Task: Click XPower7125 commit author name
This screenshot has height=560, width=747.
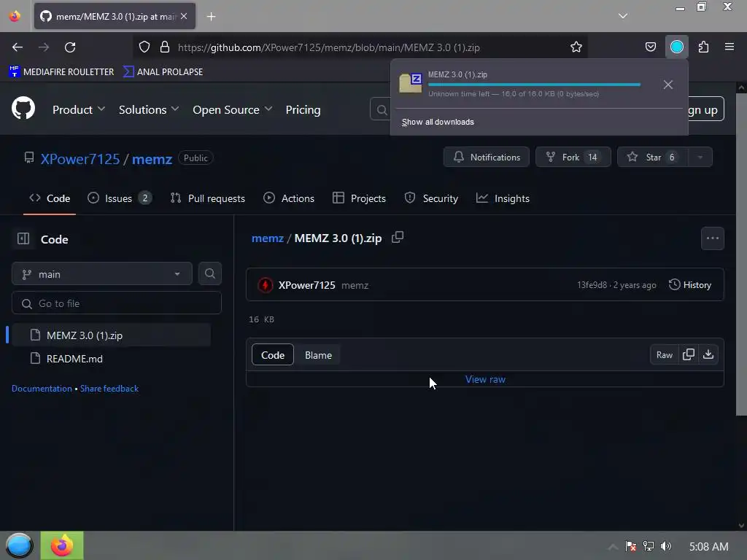Action: coord(307,285)
